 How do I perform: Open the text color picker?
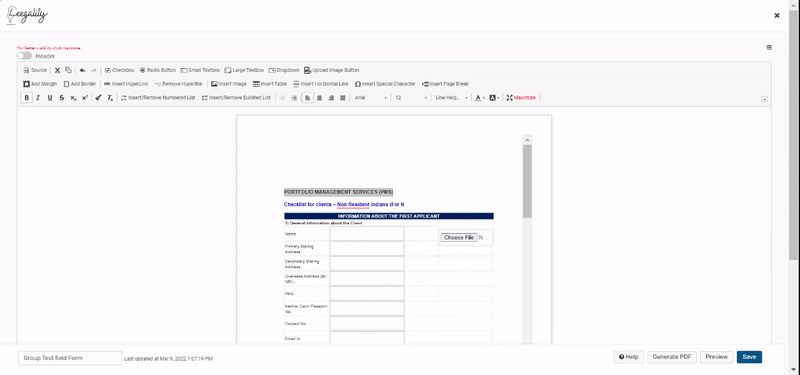(x=480, y=97)
